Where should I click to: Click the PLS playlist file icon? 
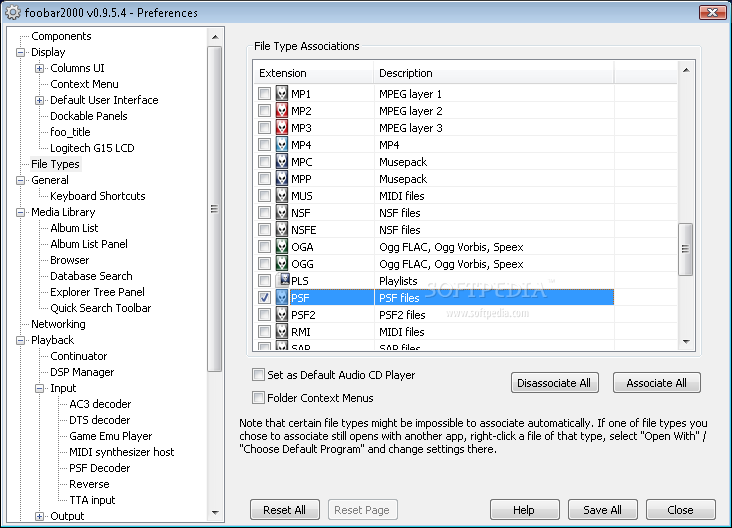coord(283,280)
